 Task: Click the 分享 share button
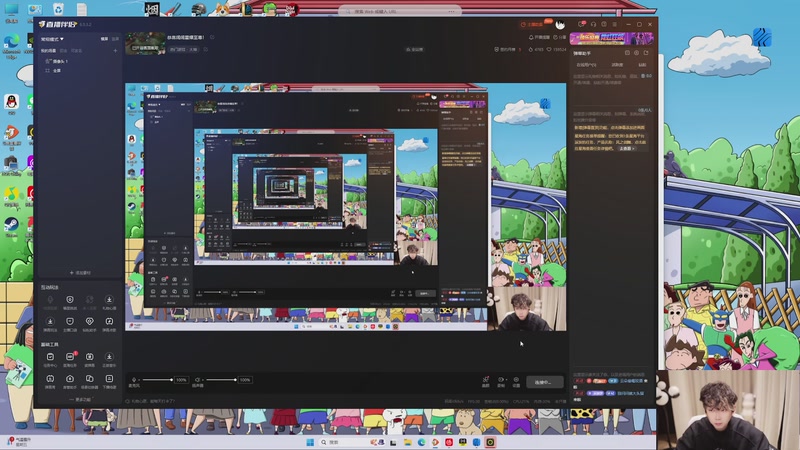click(x=560, y=37)
